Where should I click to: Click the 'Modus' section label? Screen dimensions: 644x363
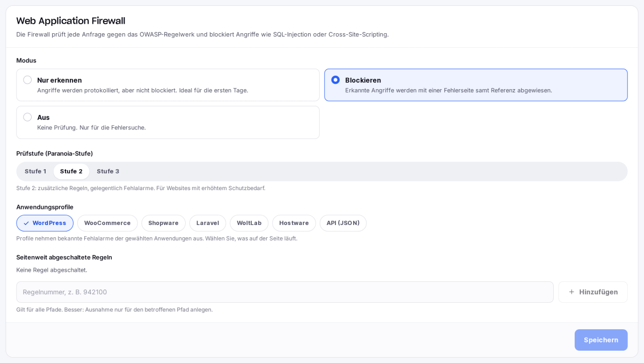tap(26, 60)
